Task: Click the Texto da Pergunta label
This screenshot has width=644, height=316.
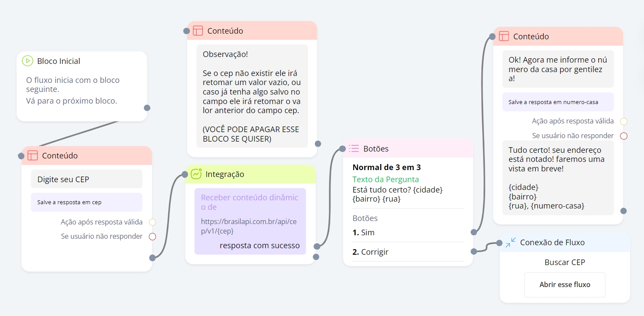Action: 385,179
